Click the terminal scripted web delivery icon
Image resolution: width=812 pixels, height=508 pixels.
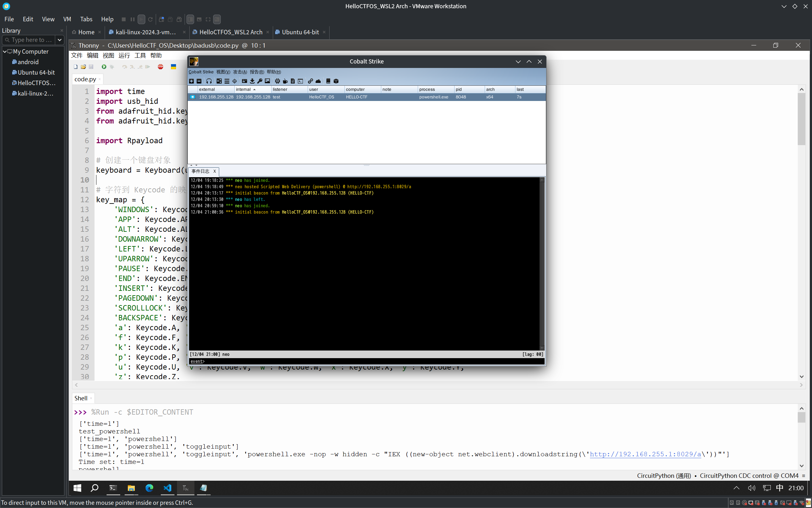[x=300, y=81]
